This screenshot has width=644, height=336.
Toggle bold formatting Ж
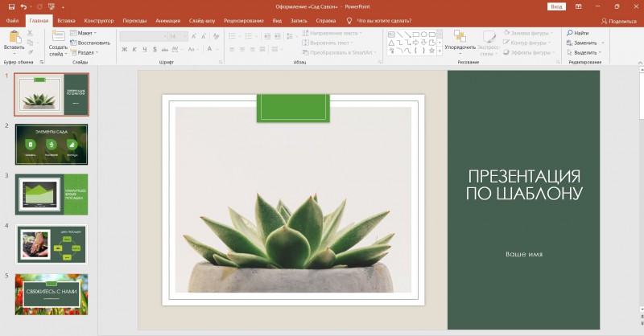124,50
